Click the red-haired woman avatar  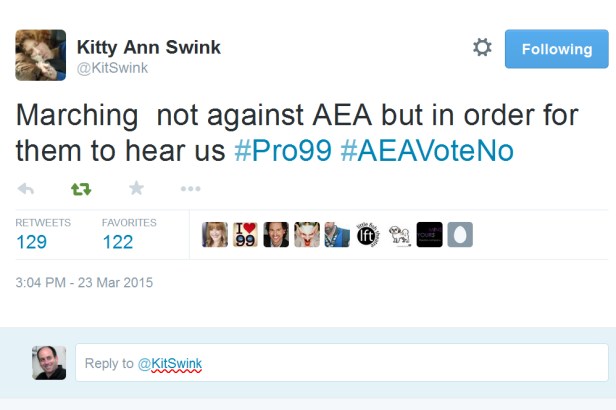(215, 235)
